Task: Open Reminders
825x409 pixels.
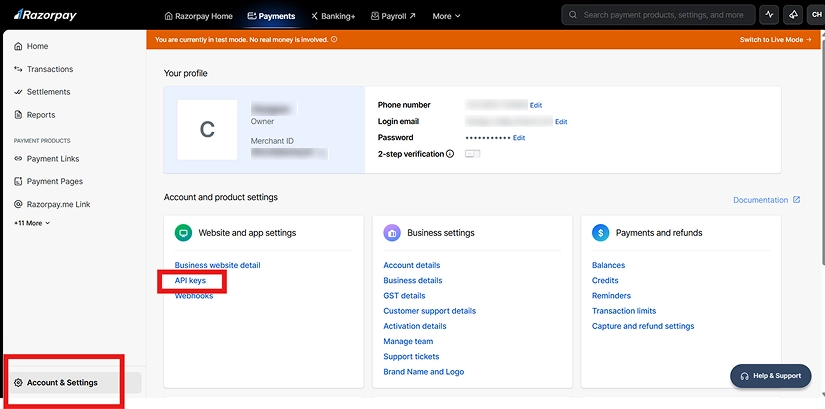Action: [x=611, y=296]
